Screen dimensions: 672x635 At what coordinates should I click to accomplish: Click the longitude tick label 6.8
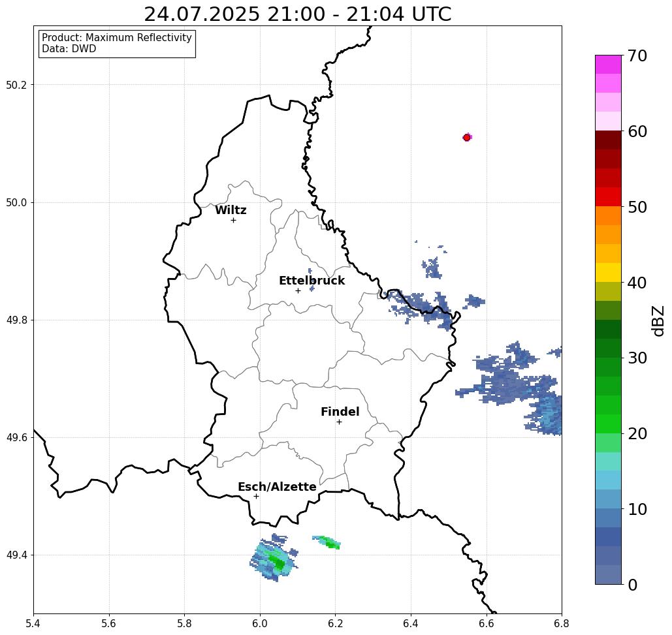click(562, 624)
